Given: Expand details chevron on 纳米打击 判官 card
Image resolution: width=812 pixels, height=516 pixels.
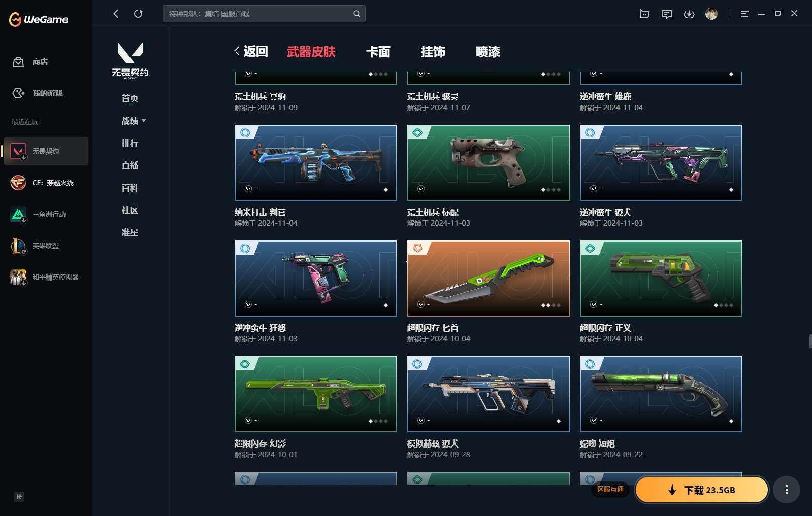Looking at the screenshot, I should 248,189.
